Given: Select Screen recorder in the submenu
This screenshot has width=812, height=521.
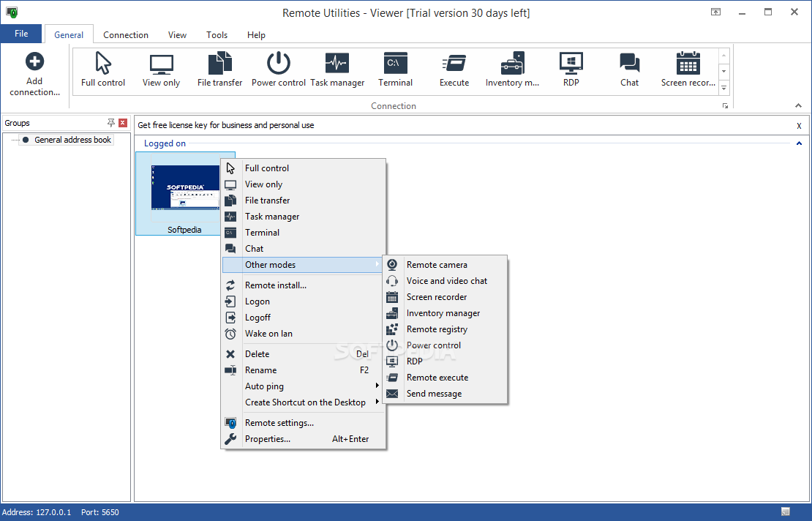Looking at the screenshot, I should pos(445,297).
